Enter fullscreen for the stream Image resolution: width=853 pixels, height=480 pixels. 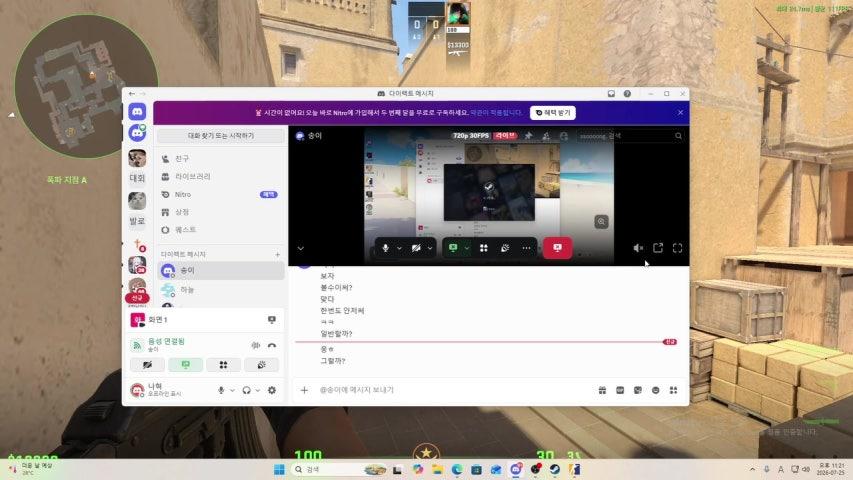click(677, 248)
